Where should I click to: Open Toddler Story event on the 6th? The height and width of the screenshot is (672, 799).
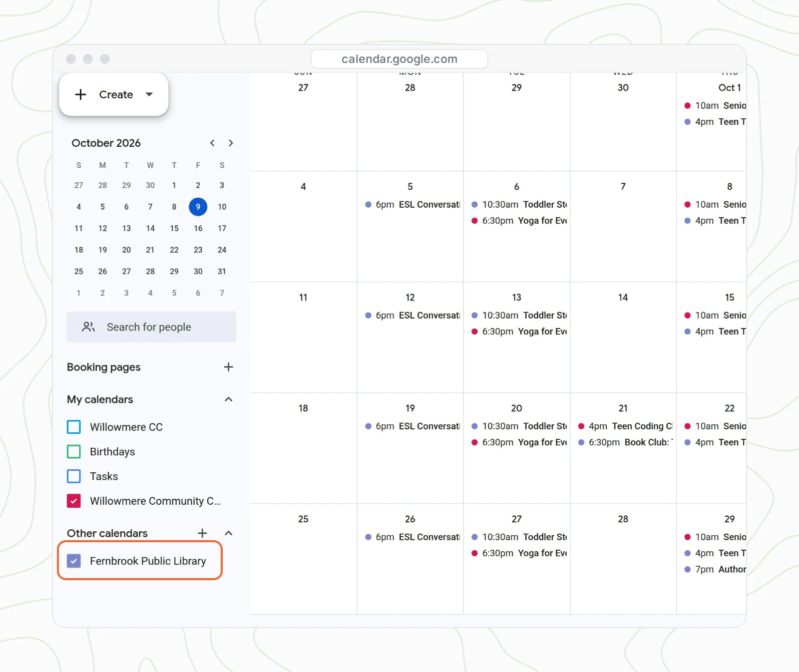click(x=519, y=205)
